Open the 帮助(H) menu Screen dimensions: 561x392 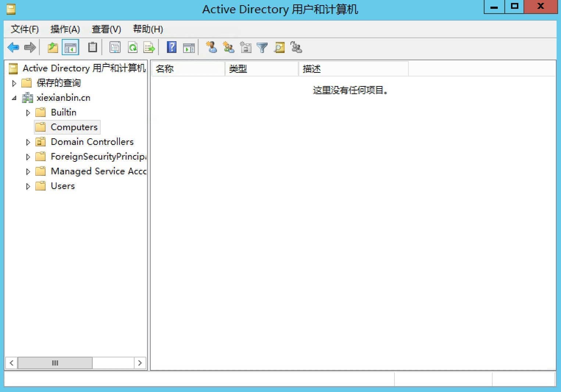[x=148, y=29]
